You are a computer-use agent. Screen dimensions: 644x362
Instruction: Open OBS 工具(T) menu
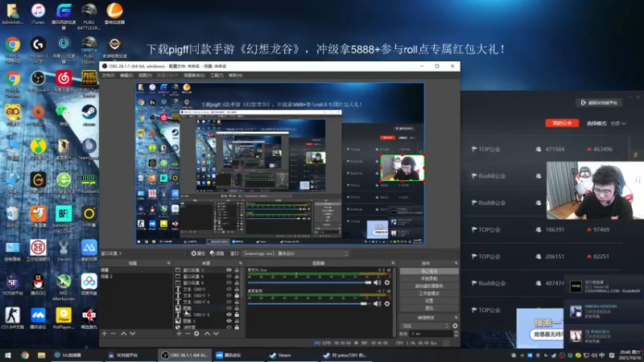pyautogui.click(x=217, y=76)
